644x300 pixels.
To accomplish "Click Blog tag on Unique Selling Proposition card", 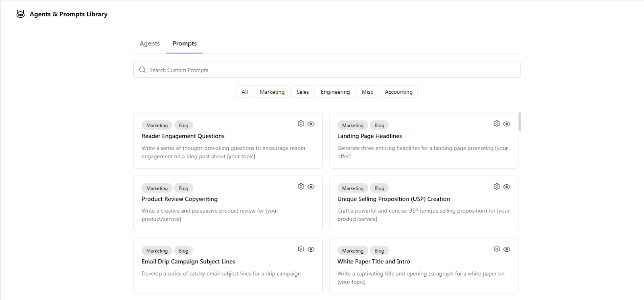I will (x=379, y=188).
